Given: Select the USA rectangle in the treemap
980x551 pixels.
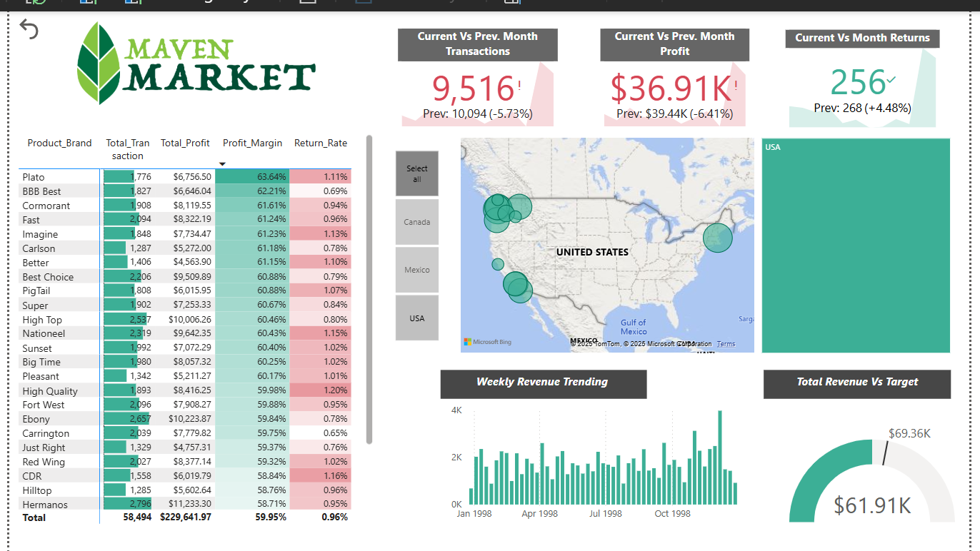Looking at the screenshot, I should click(x=856, y=246).
